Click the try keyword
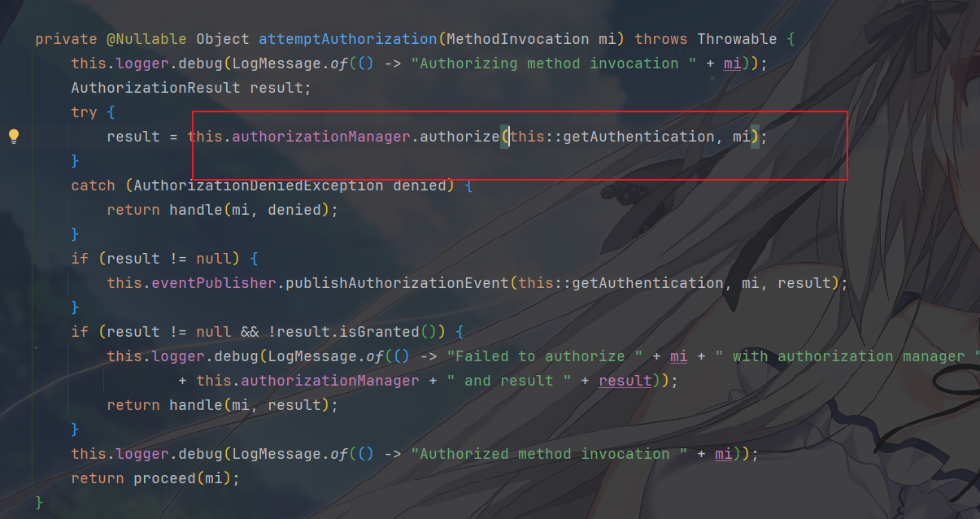The width and height of the screenshot is (980, 519). click(84, 112)
